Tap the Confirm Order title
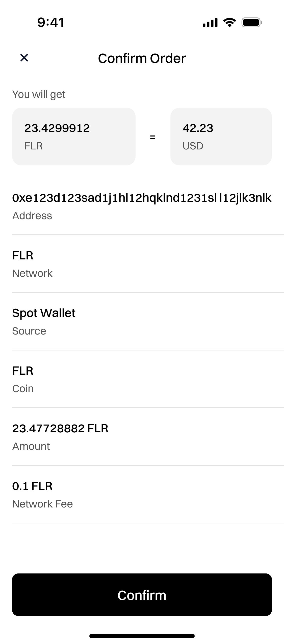Image resolution: width=284 pixels, height=644 pixels. pyautogui.click(x=142, y=58)
